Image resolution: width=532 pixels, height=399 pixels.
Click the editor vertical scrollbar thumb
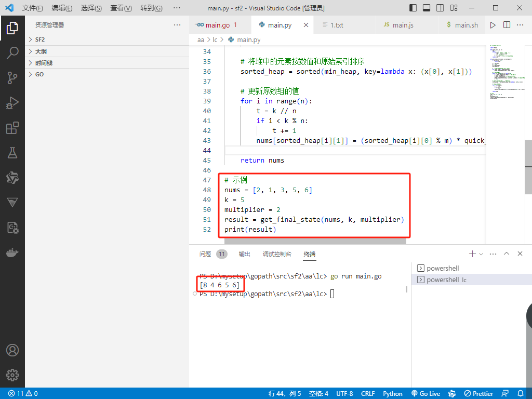coord(528,167)
